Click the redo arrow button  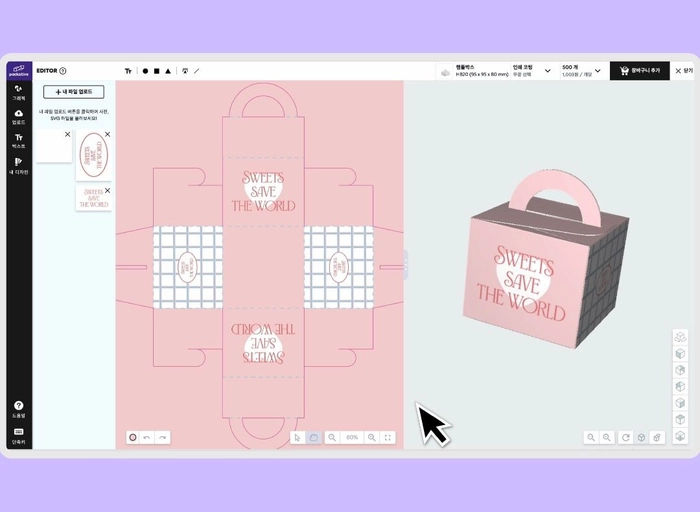coord(162,437)
